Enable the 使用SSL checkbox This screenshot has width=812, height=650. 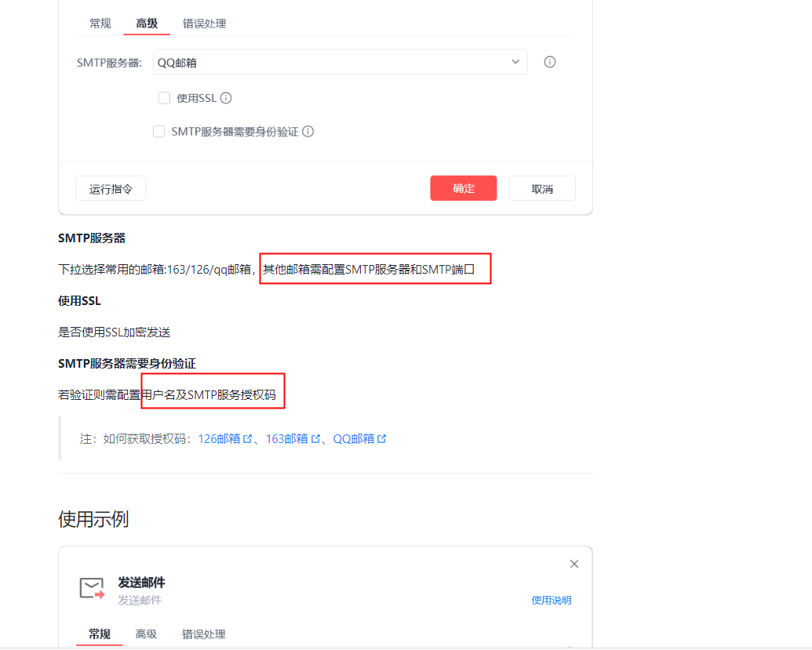tap(164, 98)
